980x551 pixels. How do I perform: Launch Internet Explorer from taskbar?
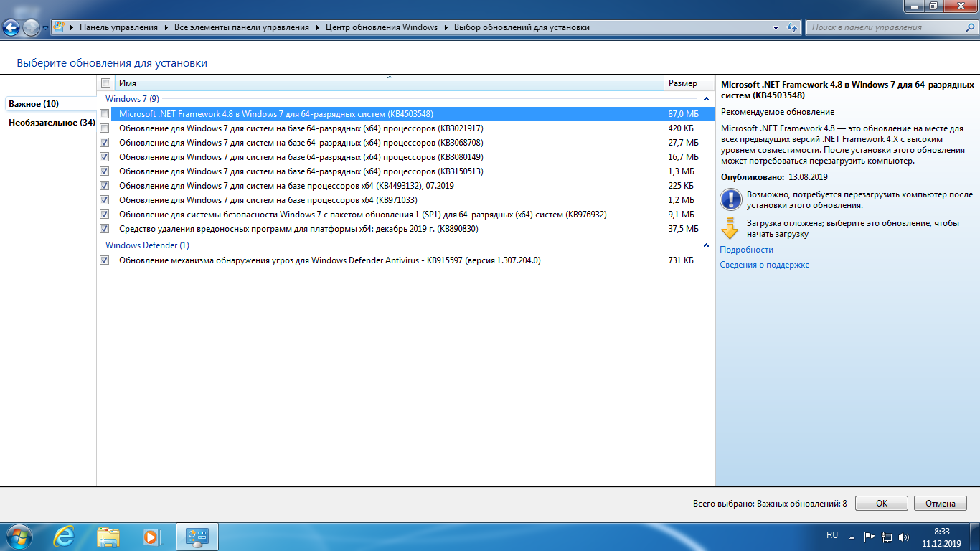(x=65, y=537)
